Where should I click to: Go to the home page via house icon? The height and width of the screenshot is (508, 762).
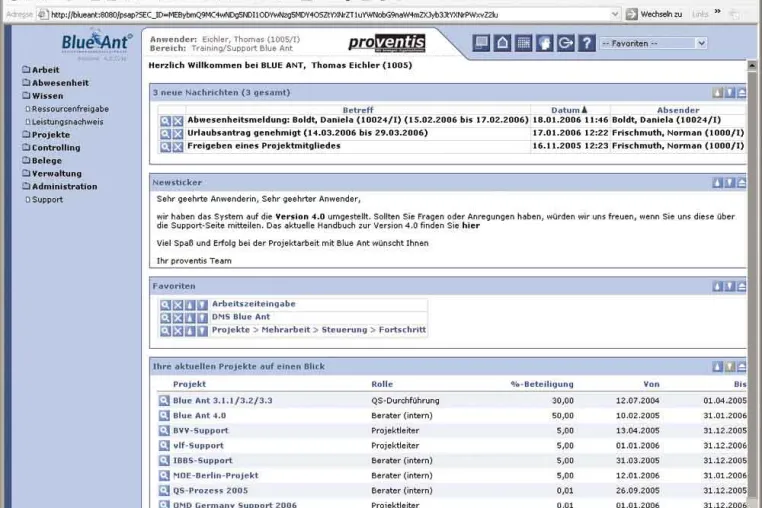(x=502, y=43)
